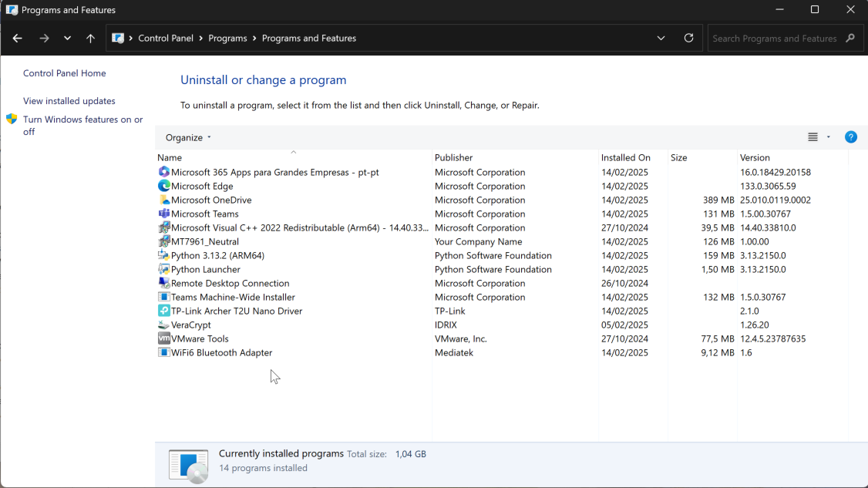Open the Organize dropdown menu

188,137
